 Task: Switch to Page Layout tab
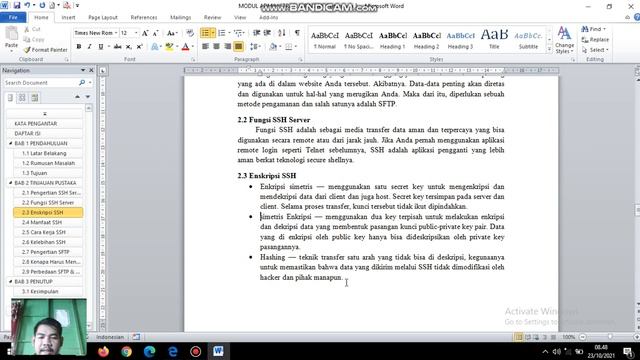(103, 18)
